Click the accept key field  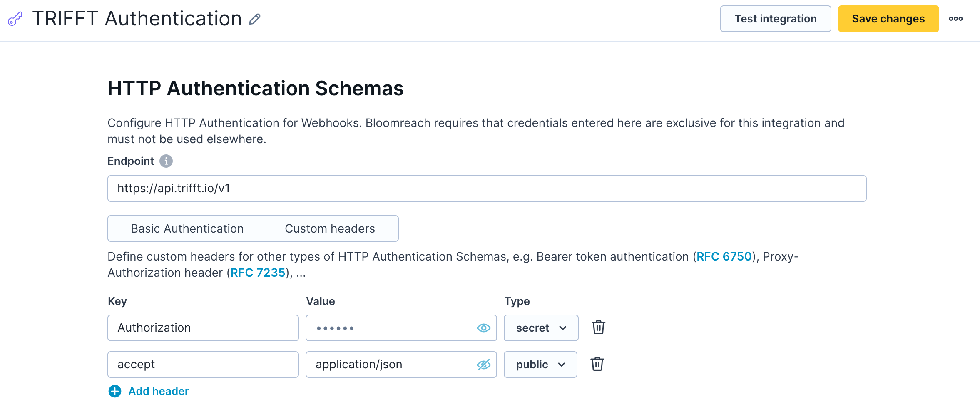(203, 365)
